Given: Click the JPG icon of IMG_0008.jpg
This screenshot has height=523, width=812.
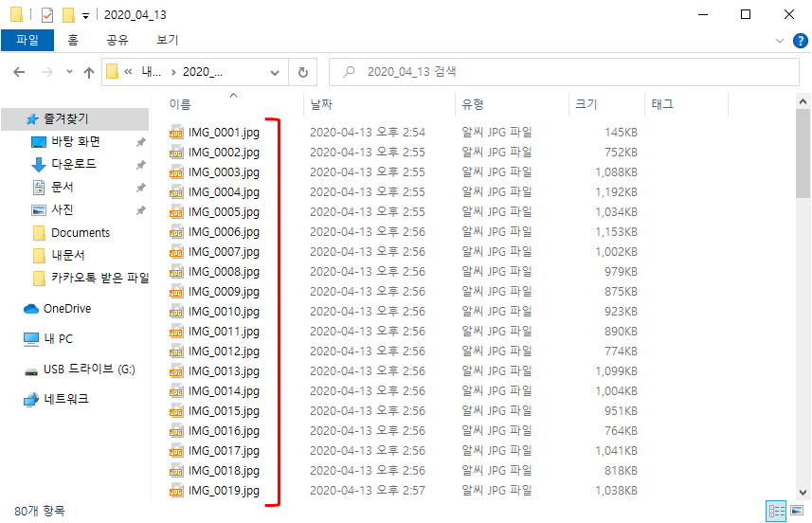Looking at the screenshot, I should tap(176, 272).
